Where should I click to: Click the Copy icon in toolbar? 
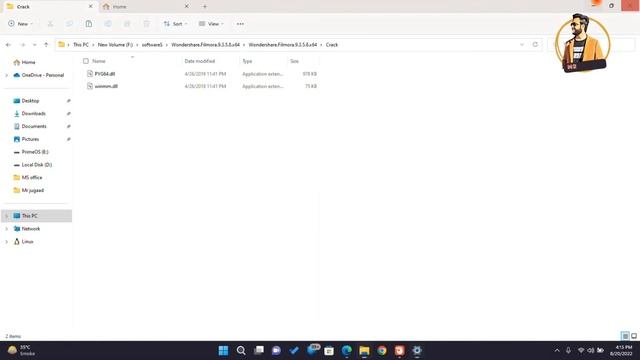click(69, 24)
